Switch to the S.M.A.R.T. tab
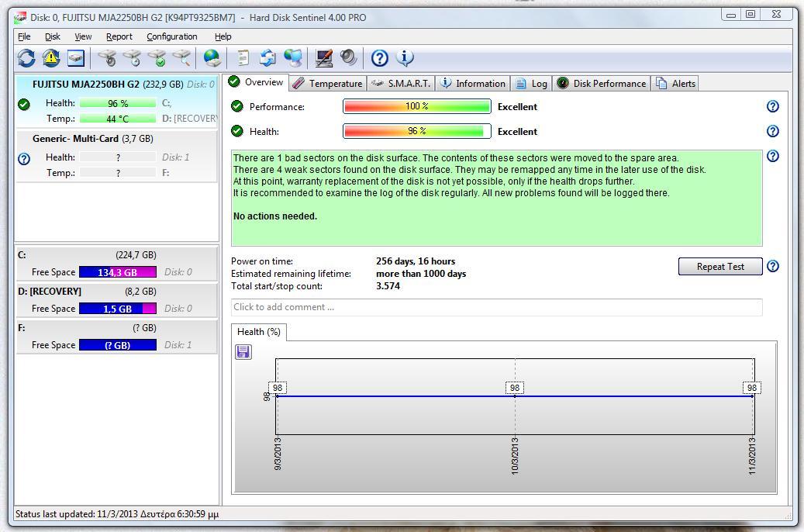 (x=402, y=84)
